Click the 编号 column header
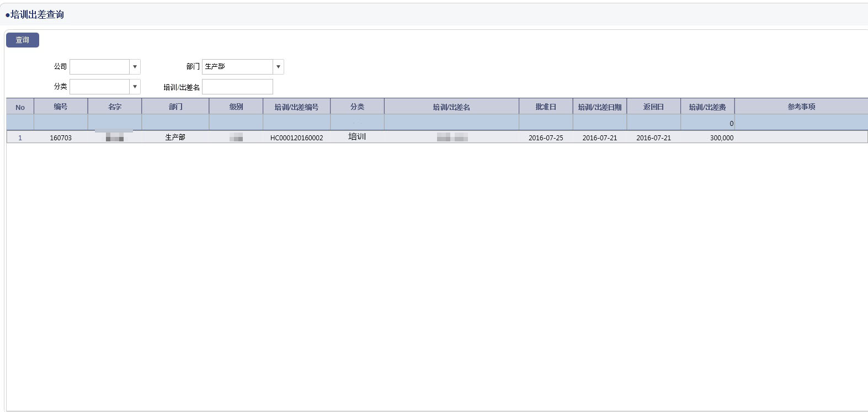This screenshot has width=868, height=412. click(61, 107)
